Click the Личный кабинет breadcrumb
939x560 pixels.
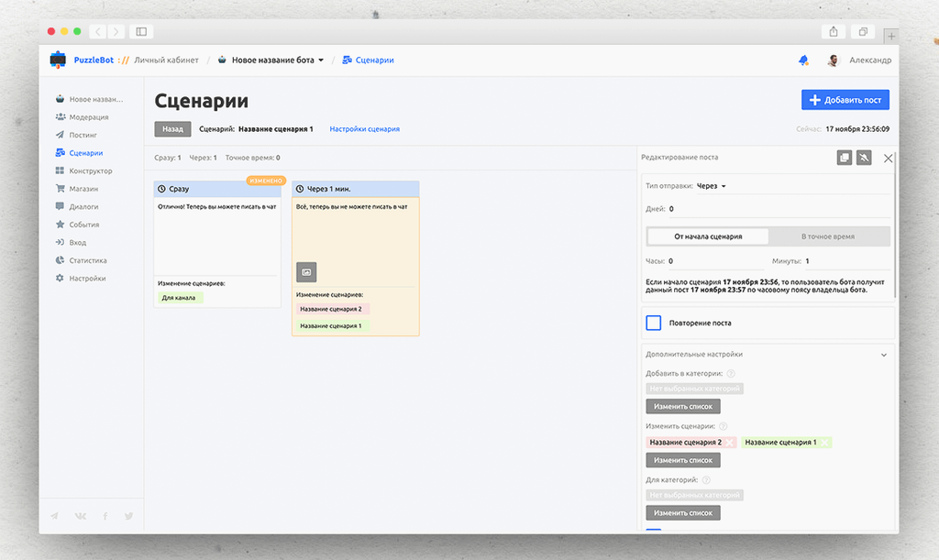[x=166, y=60]
